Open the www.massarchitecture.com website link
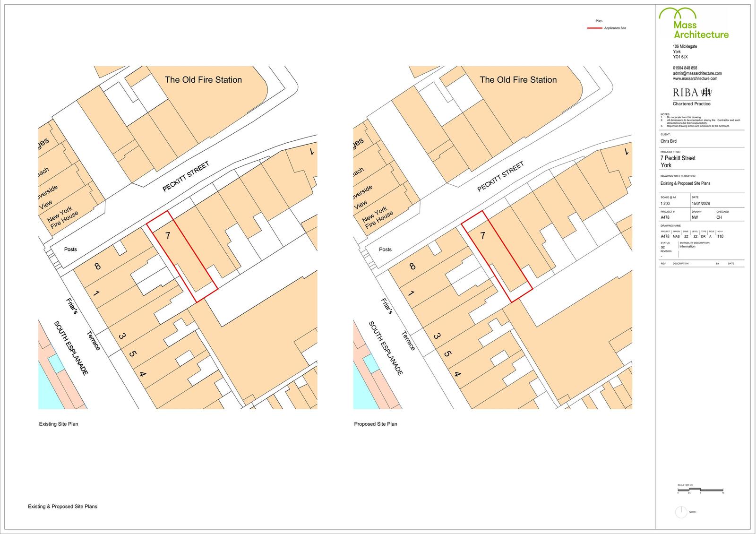This screenshot has width=756, height=534. pos(695,78)
